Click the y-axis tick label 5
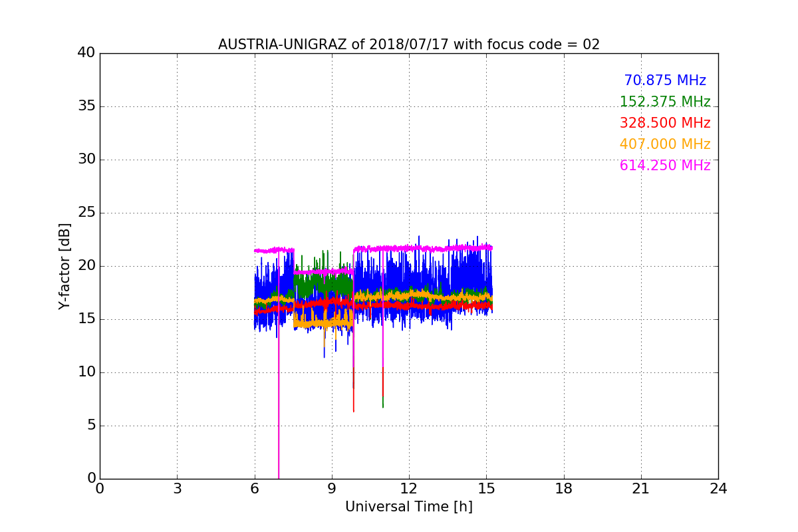 tap(91, 426)
